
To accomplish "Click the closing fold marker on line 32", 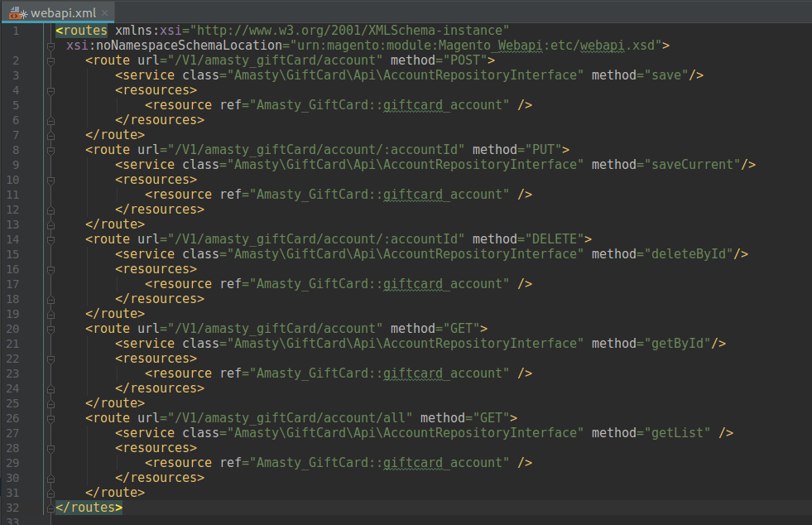I will point(50,508).
